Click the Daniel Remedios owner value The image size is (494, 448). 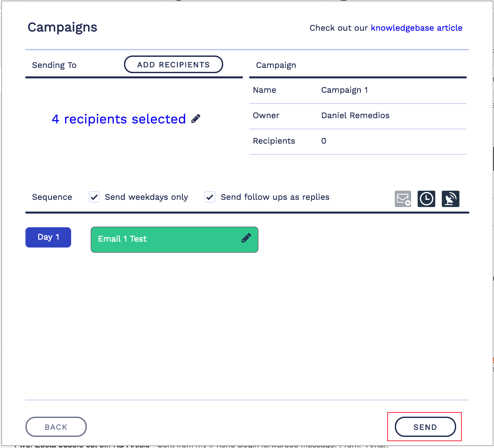pyautogui.click(x=355, y=116)
